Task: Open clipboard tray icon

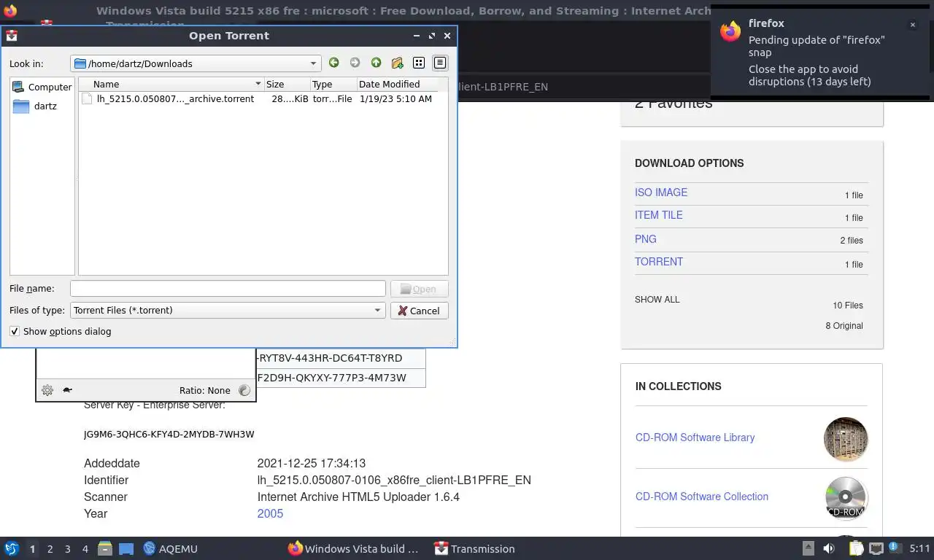Action: [x=856, y=548]
